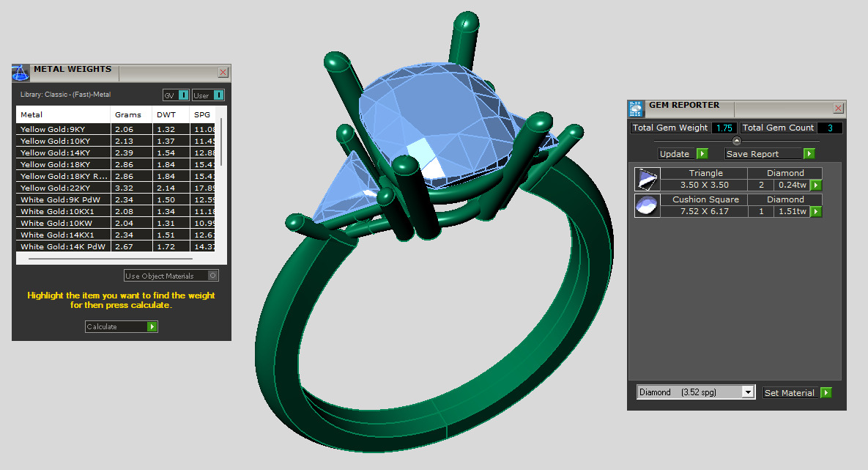Click the Triangle shape label
Viewport: 868px width, 470px height.
coord(705,173)
